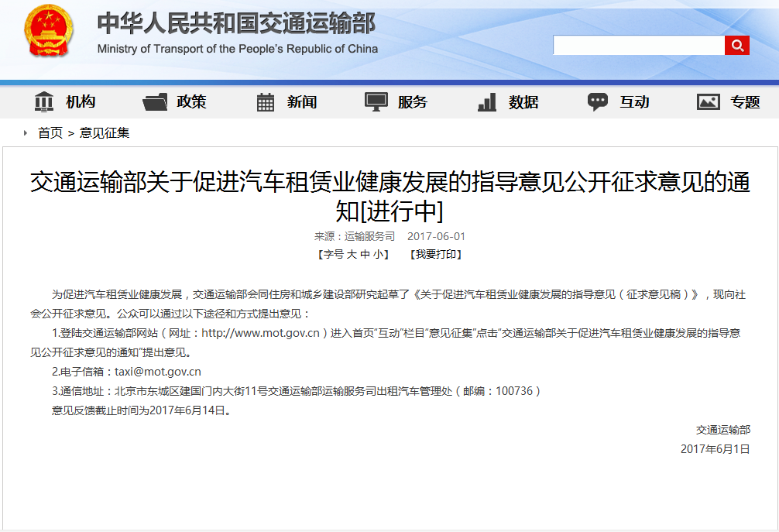Click the 专题 picture icon

tap(708, 101)
